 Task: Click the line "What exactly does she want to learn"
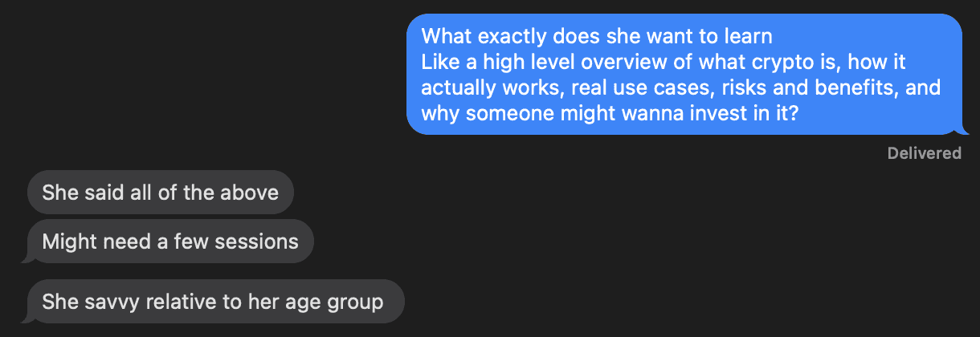(x=596, y=36)
